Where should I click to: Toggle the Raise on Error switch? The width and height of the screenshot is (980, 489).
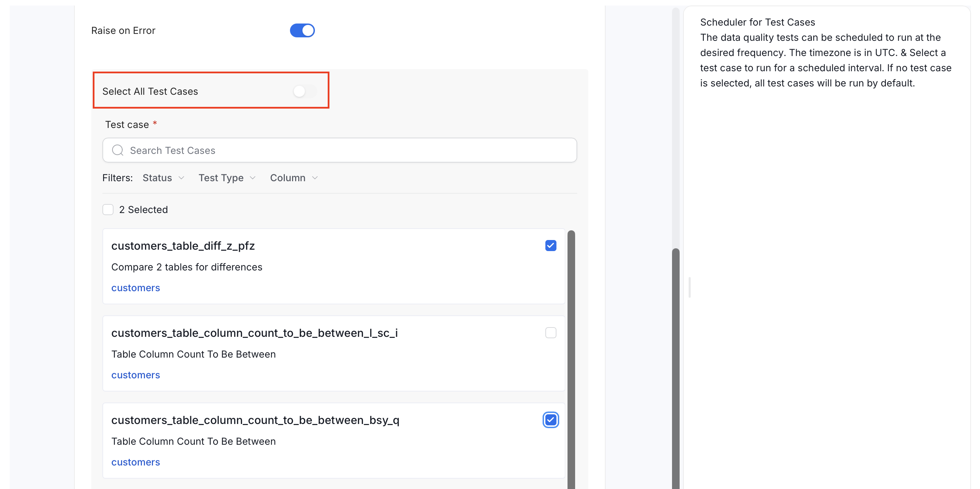pos(302,30)
